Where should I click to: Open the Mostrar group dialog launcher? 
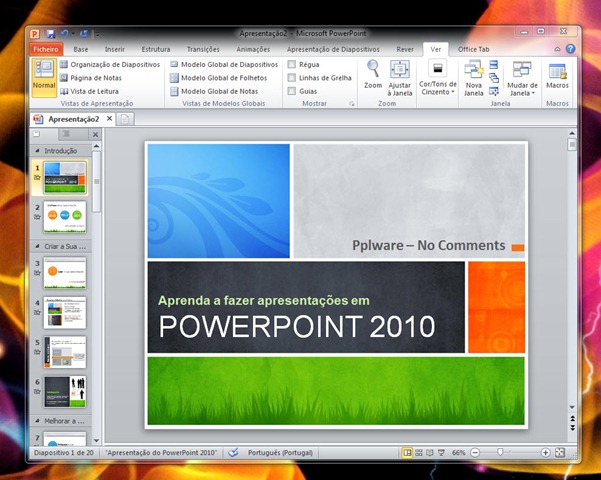pyautogui.click(x=352, y=104)
